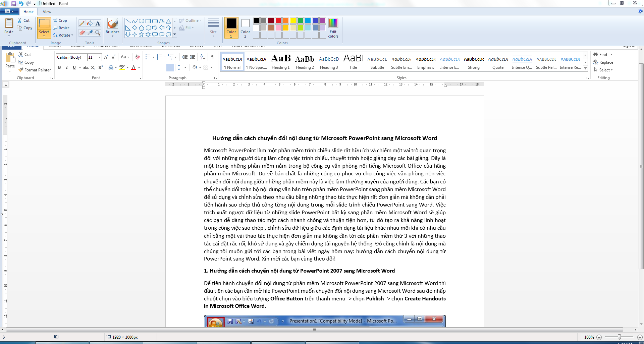Select the Pencil tool in Paint
Screen dimensions: 644x344
coord(82,23)
